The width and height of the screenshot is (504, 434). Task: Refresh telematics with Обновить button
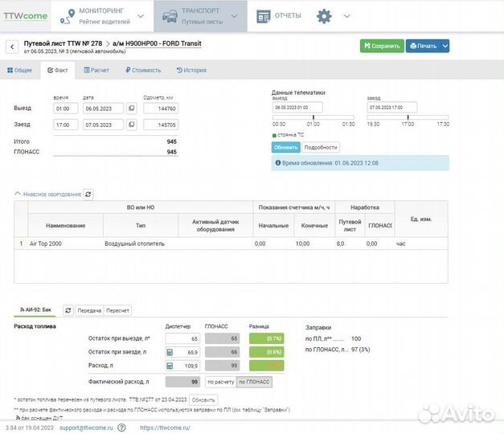tap(285, 147)
